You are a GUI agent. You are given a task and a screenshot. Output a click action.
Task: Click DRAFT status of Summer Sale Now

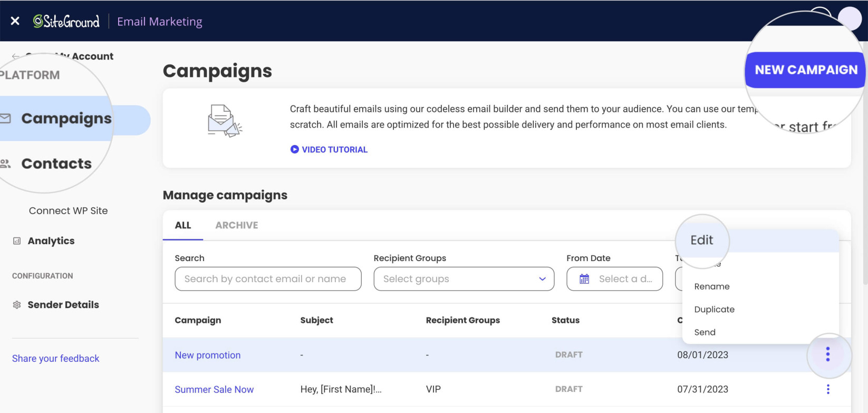point(569,389)
